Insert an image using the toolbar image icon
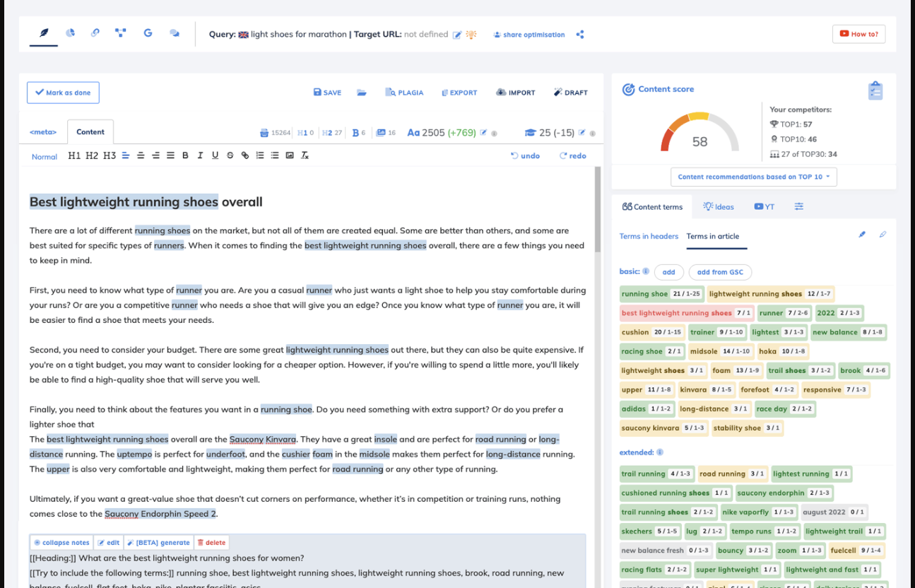 tap(290, 155)
